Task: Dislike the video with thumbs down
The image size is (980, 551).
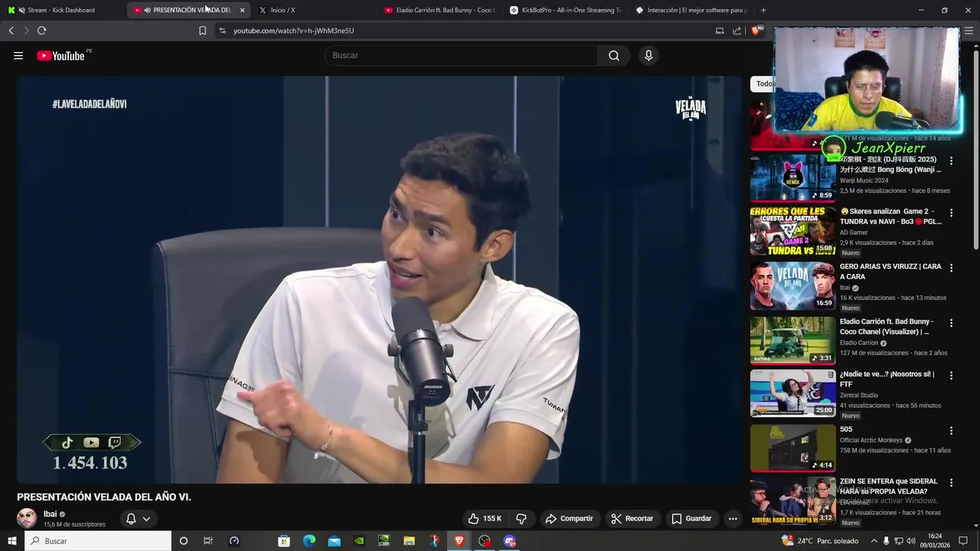Action: tap(521, 519)
